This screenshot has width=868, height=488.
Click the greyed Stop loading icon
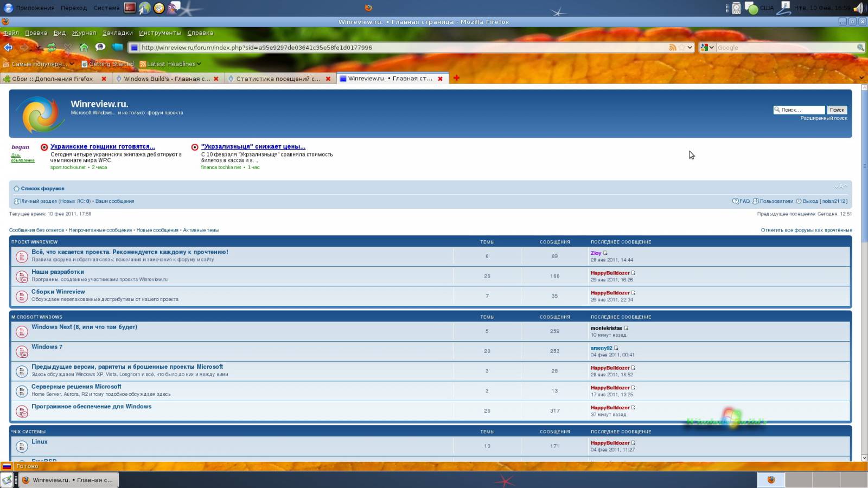pyautogui.click(x=68, y=48)
